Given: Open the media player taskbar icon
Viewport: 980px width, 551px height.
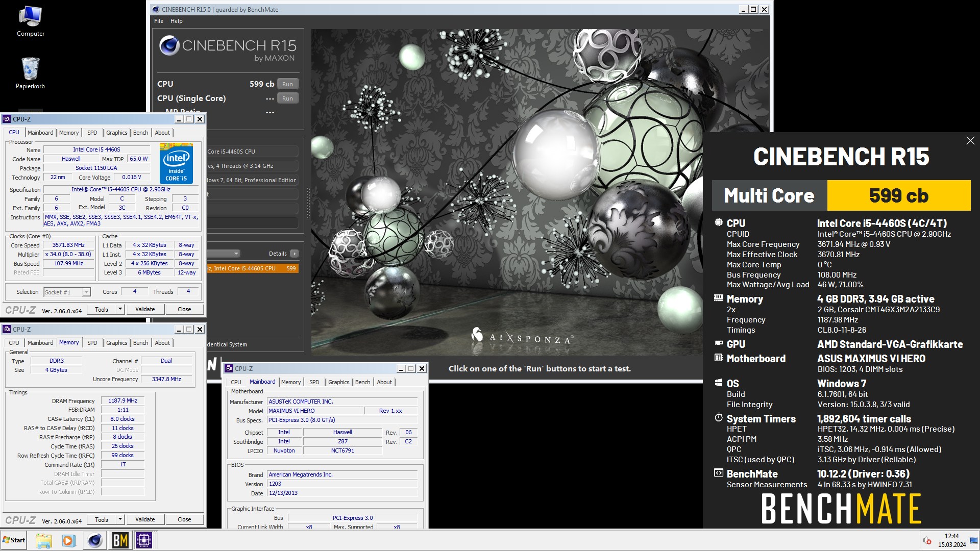Looking at the screenshot, I should [x=69, y=540].
